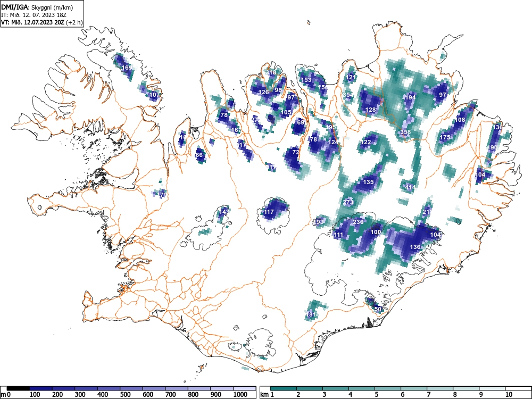This screenshot has width=532, height=399.
Task: Click the 190 visibility value on the map
Action: click(x=492, y=147)
